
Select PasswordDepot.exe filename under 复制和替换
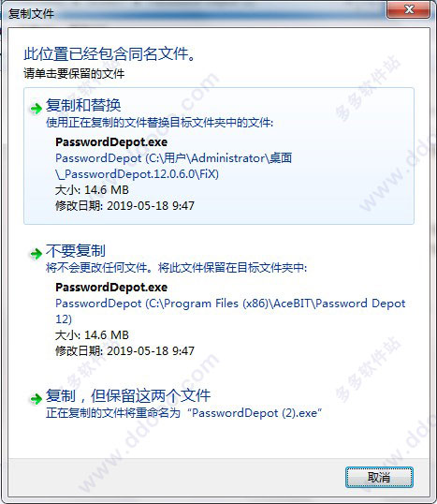pyautogui.click(x=111, y=141)
